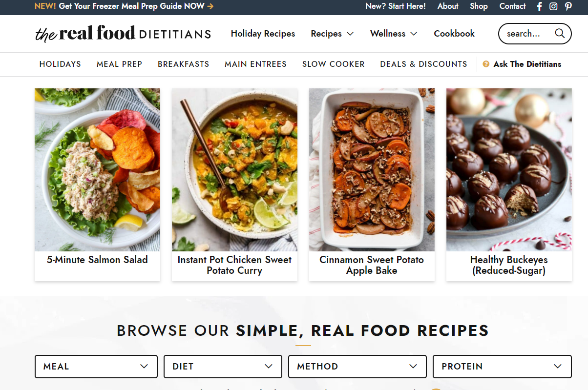Click the arrow after Freezer Meal Prep Guide

point(210,6)
